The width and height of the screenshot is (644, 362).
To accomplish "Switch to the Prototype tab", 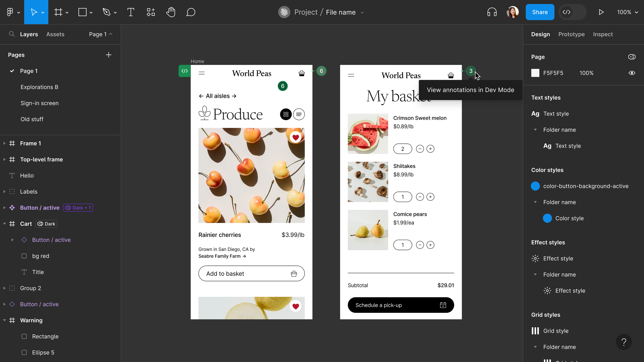I will pyautogui.click(x=572, y=34).
